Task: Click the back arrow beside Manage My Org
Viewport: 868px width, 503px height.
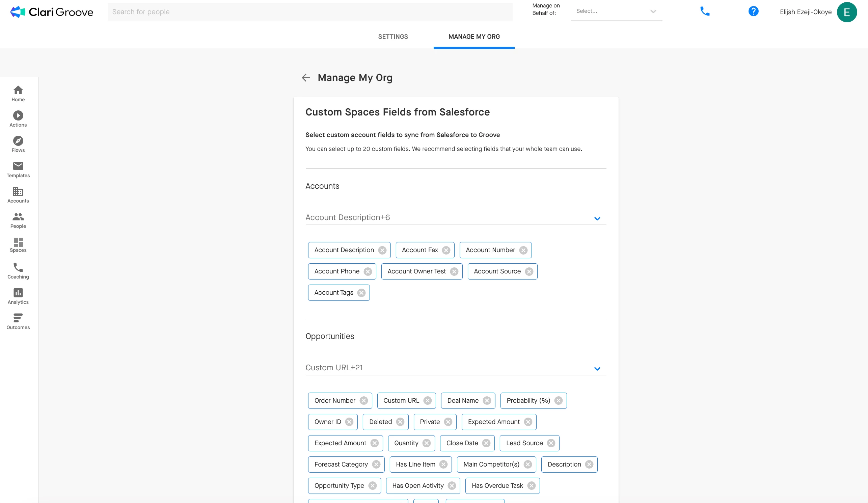Action: (305, 78)
